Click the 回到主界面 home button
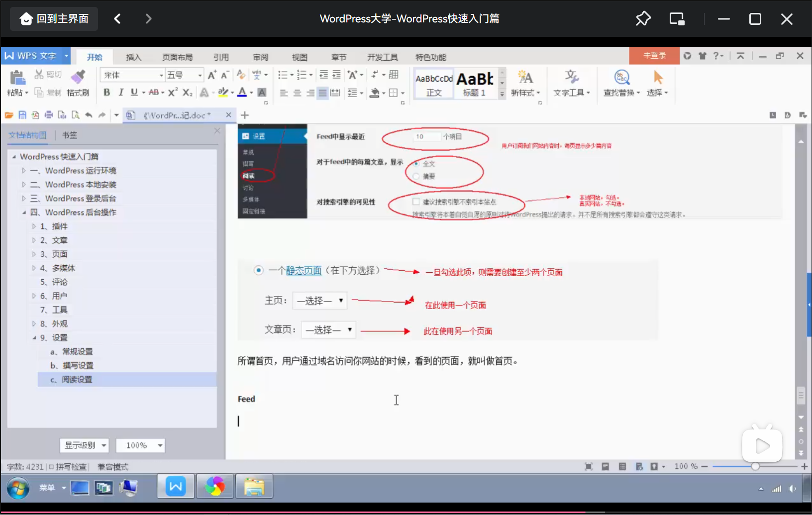812x515 pixels. point(54,19)
